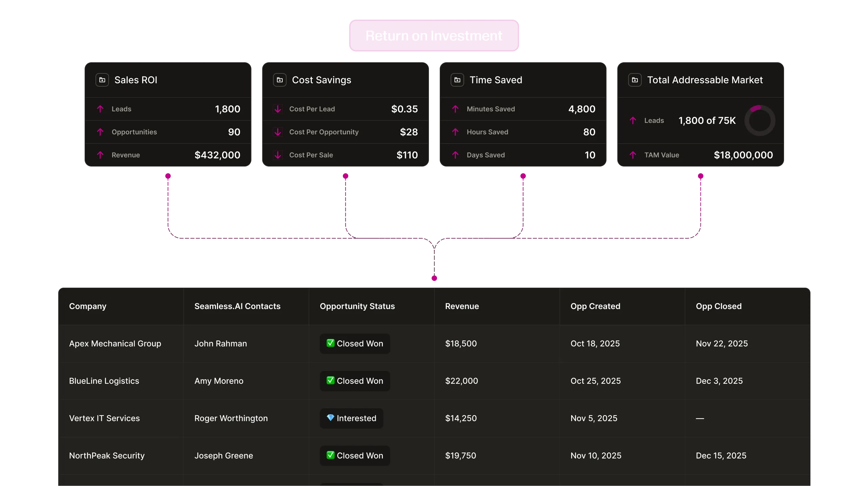
Task: Click the Total Addressable Market folder icon
Action: [x=635, y=80]
